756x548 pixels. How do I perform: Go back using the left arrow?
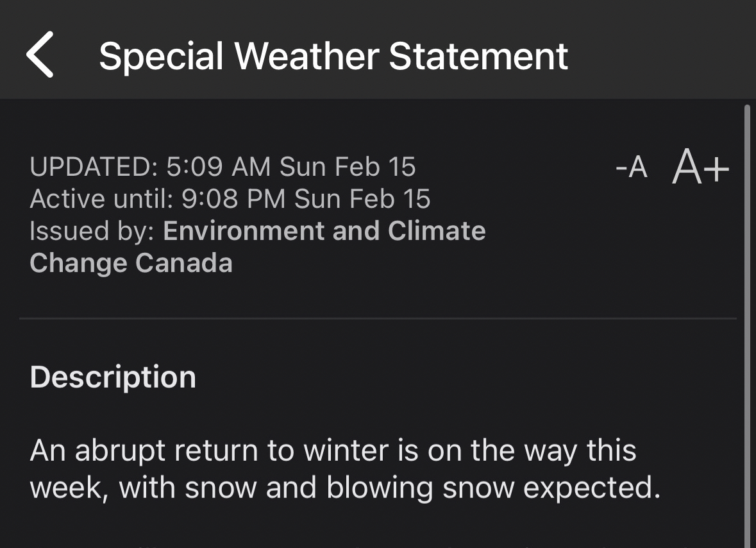(40, 55)
